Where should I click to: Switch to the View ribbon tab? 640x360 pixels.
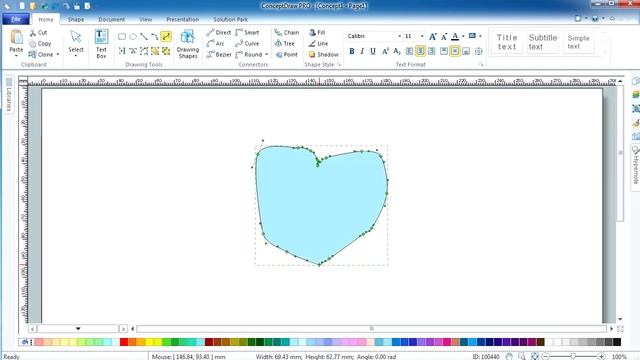(x=145, y=19)
